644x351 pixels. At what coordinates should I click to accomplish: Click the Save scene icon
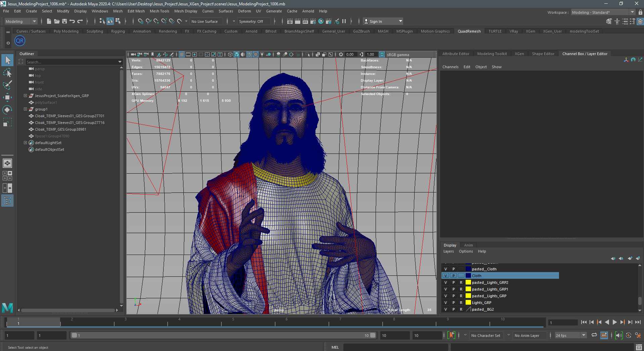(x=65, y=21)
